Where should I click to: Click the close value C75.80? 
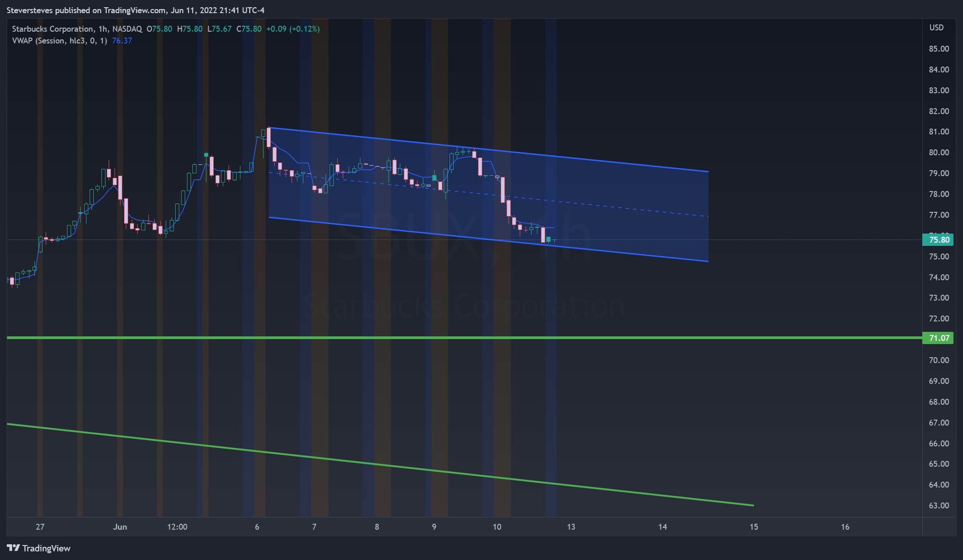pyautogui.click(x=249, y=29)
